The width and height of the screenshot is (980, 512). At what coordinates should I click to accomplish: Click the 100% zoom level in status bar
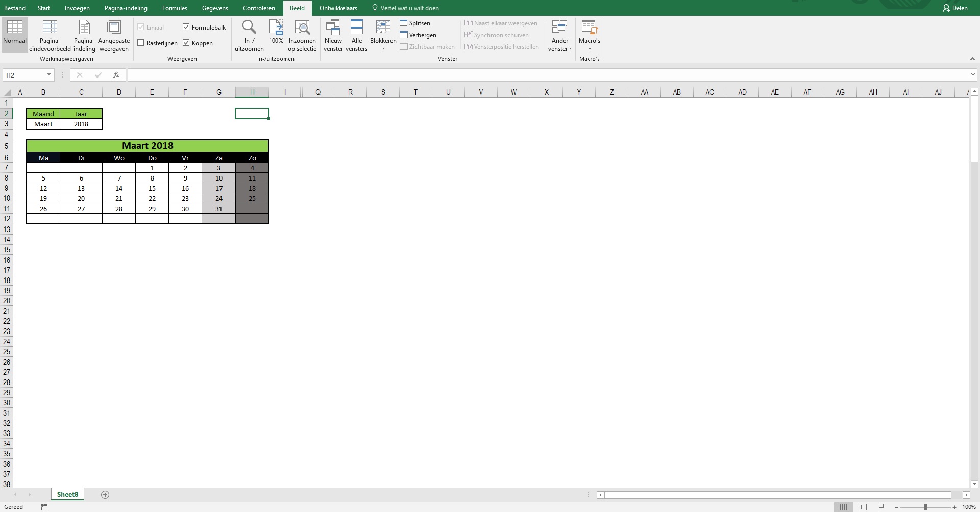pos(969,507)
